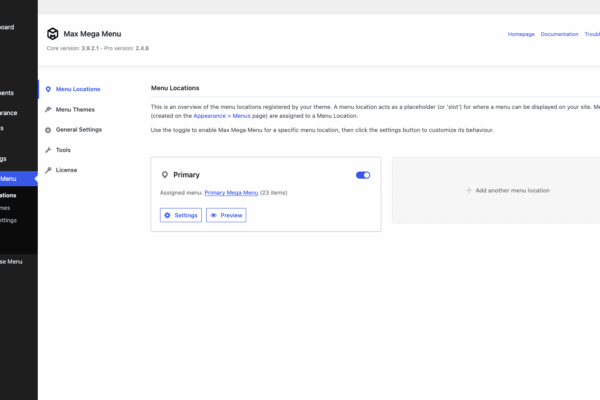This screenshot has height=400, width=600.
Task: Open the Tools tab
Action: tap(63, 150)
